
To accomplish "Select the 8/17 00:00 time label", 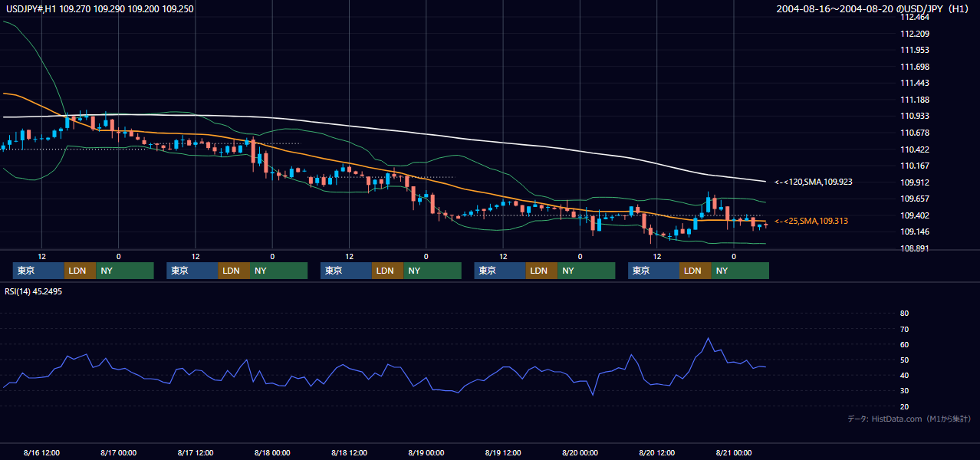I will 119,452.
